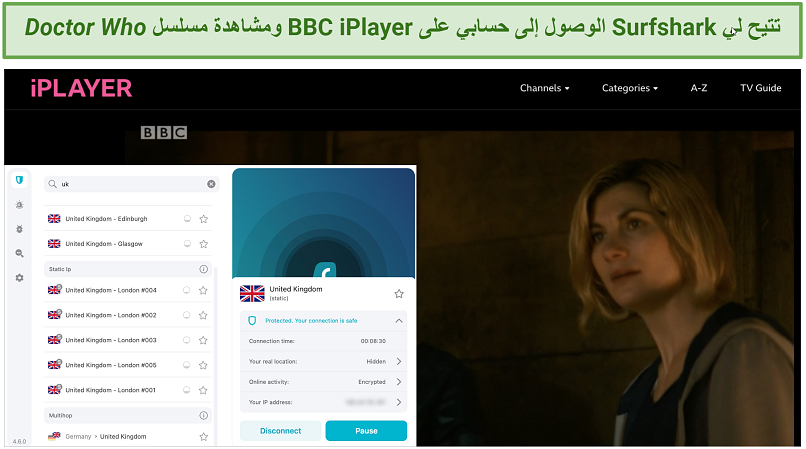Star the connected United Kingdom static server

point(399,293)
